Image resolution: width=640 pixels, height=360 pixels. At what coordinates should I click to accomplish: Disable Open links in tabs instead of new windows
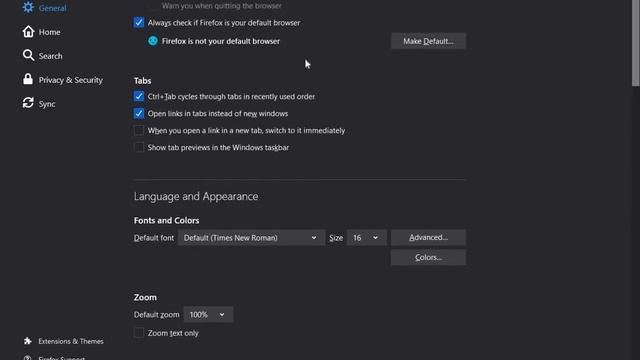(x=139, y=113)
